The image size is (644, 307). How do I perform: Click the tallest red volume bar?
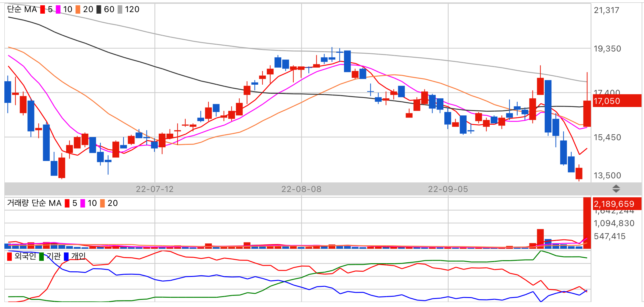[587, 223]
